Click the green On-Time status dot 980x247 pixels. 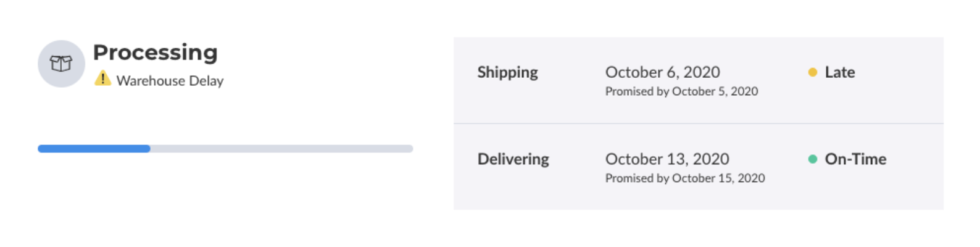812,159
